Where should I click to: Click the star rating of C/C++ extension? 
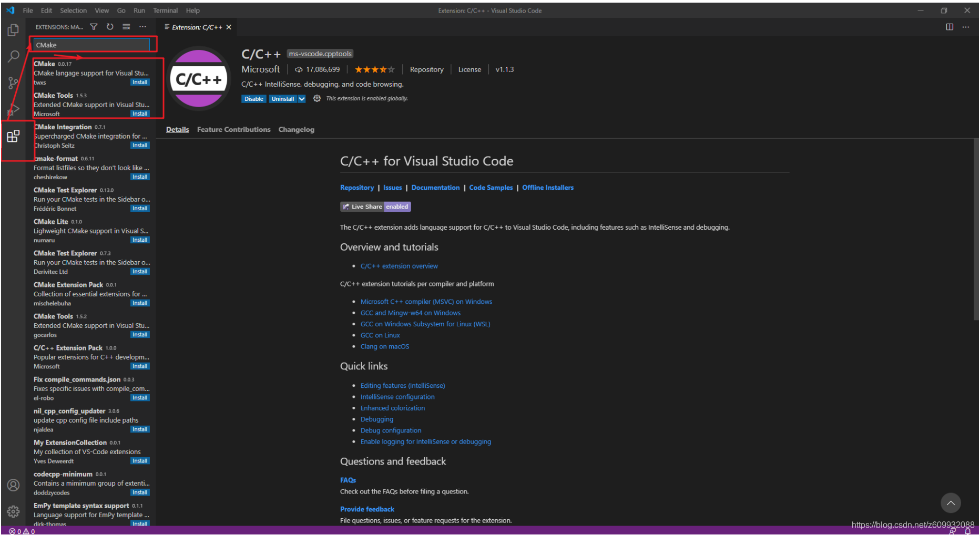(x=374, y=69)
